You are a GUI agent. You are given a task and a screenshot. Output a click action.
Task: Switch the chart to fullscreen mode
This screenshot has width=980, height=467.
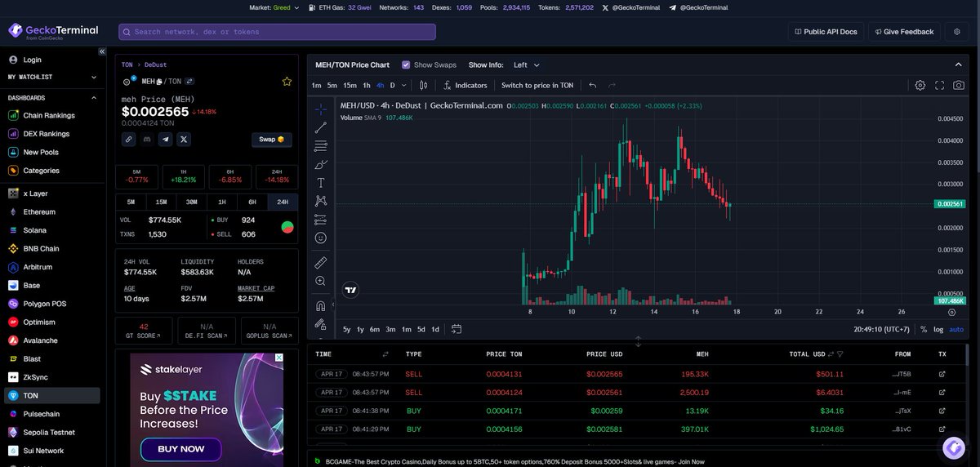pos(940,85)
